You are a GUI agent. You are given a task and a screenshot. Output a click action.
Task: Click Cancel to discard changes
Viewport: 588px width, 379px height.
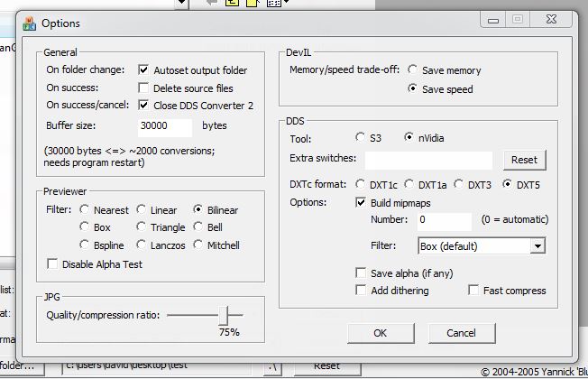pos(461,333)
